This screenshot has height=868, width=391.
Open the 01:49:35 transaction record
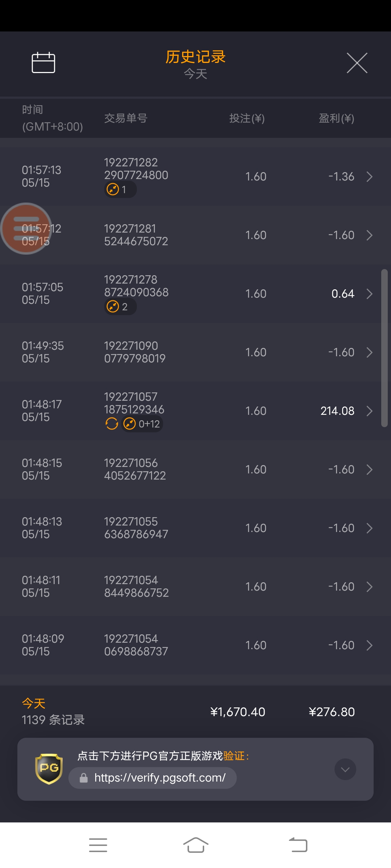[x=195, y=352]
